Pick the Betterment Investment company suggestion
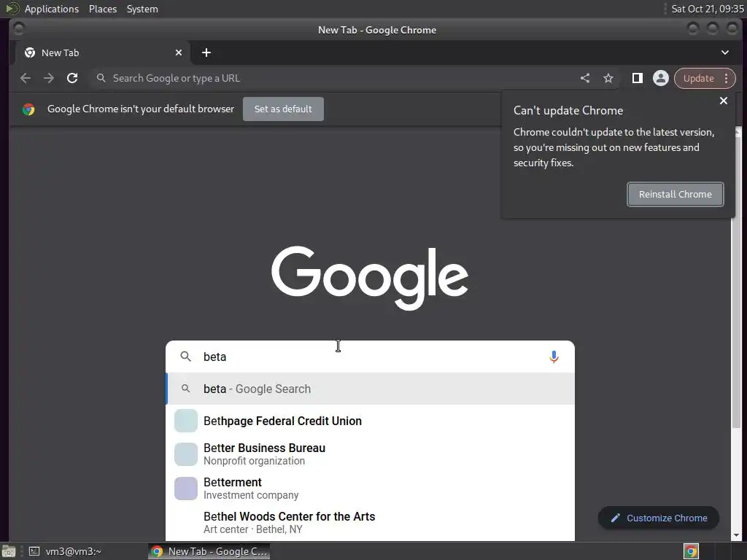Viewport: 747px width, 560px height. 370,489
